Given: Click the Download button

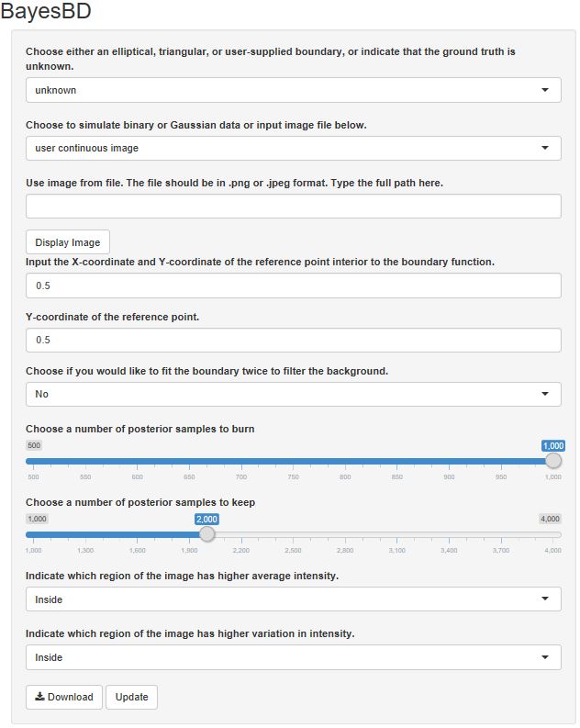Looking at the screenshot, I should [x=63, y=697].
